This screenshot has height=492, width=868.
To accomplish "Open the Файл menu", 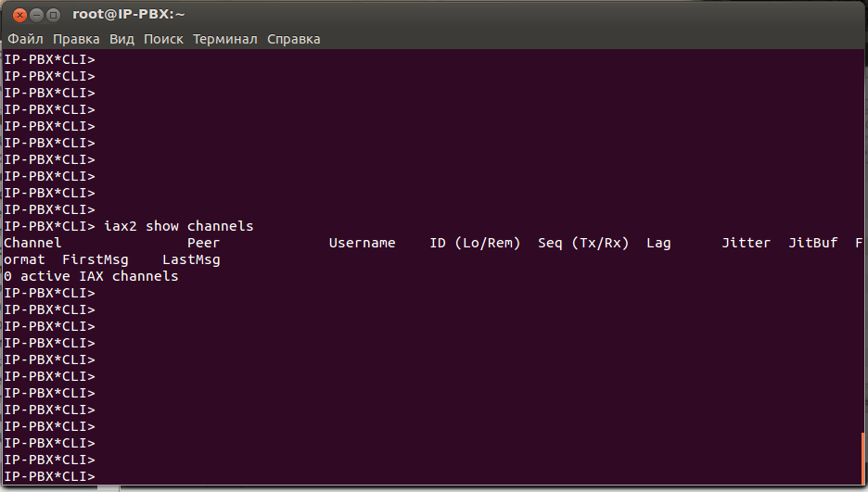I will pyautogui.click(x=26, y=39).
